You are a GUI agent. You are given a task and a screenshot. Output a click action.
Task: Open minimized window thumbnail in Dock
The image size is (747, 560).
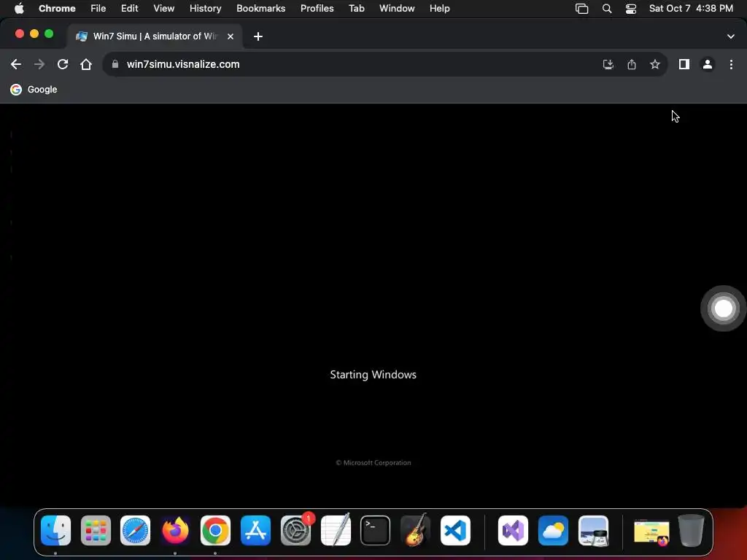tap(651, 532)
